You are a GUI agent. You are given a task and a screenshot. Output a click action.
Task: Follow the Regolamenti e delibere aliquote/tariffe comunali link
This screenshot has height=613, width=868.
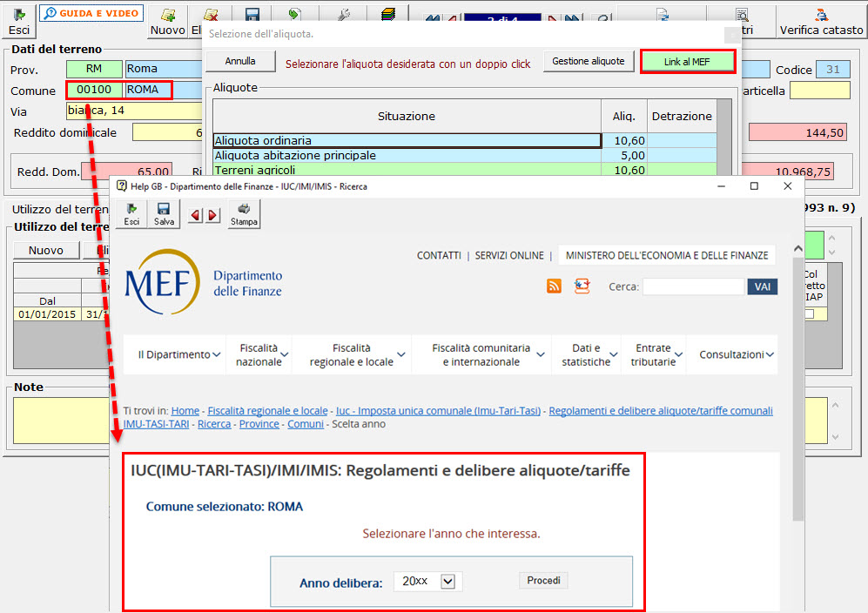[661, 411]
